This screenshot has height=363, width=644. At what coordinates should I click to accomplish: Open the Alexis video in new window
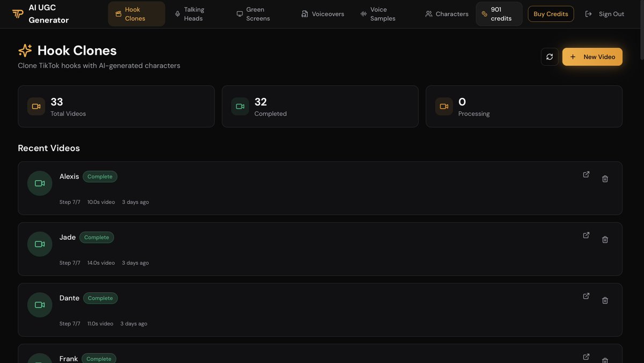[x=586, y=174]
